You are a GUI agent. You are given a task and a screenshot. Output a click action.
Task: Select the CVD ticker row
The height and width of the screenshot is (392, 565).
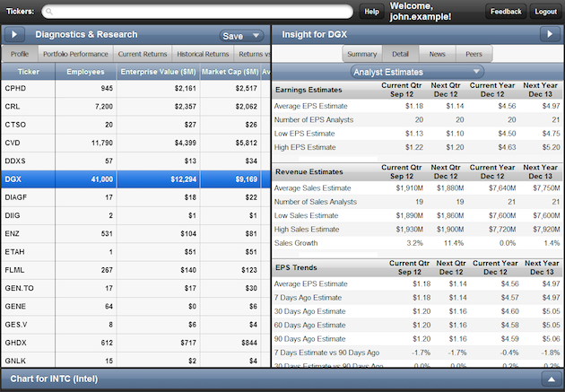[135, 143]
